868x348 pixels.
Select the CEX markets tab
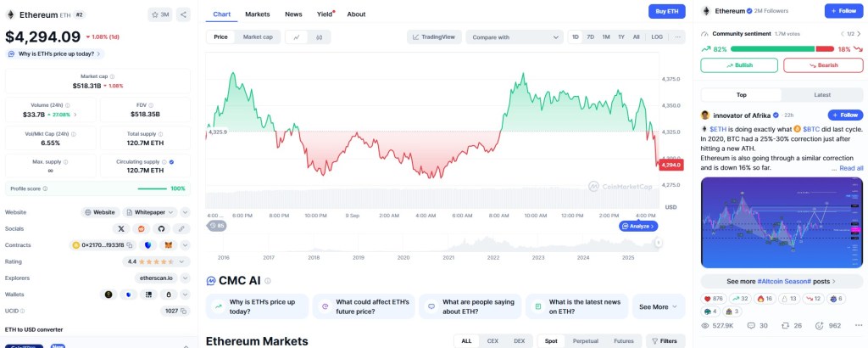[492, 341]
